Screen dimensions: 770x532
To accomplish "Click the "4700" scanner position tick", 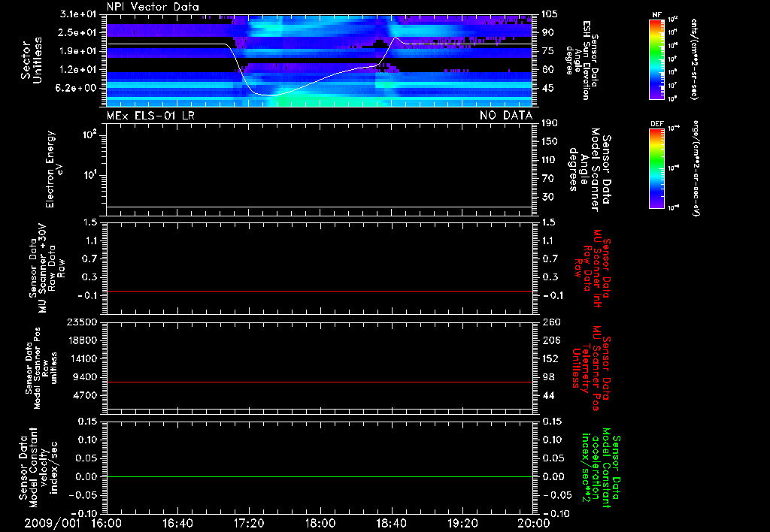I will pos(85,395).
